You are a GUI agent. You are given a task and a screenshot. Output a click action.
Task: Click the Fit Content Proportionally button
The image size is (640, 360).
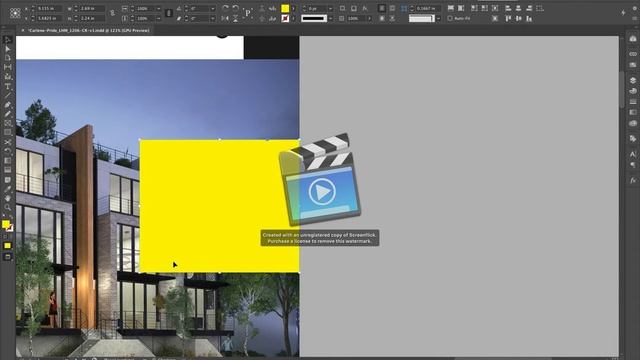pyautogui.click(x=461, y=8)
